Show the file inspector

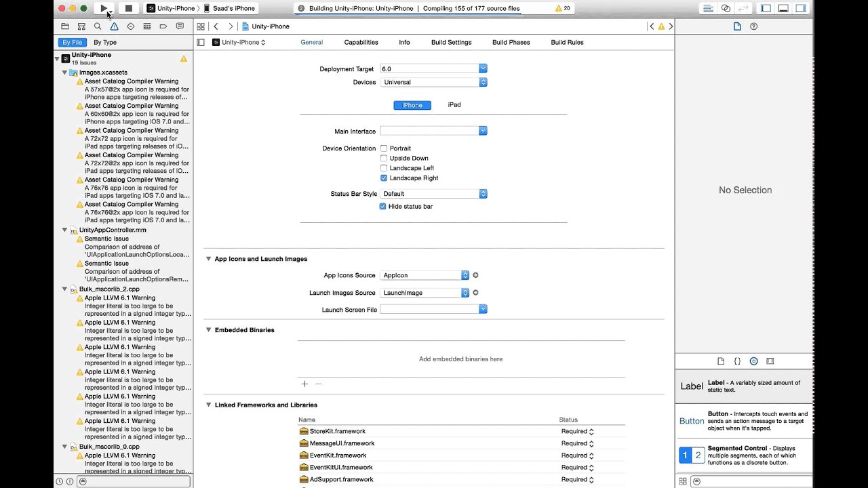[x=737, y=26]
